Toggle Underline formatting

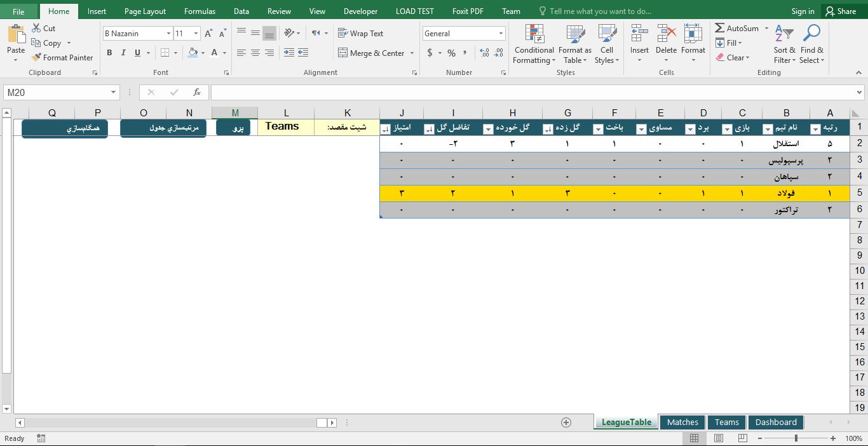pyautogui.click(x=137, y=53)
